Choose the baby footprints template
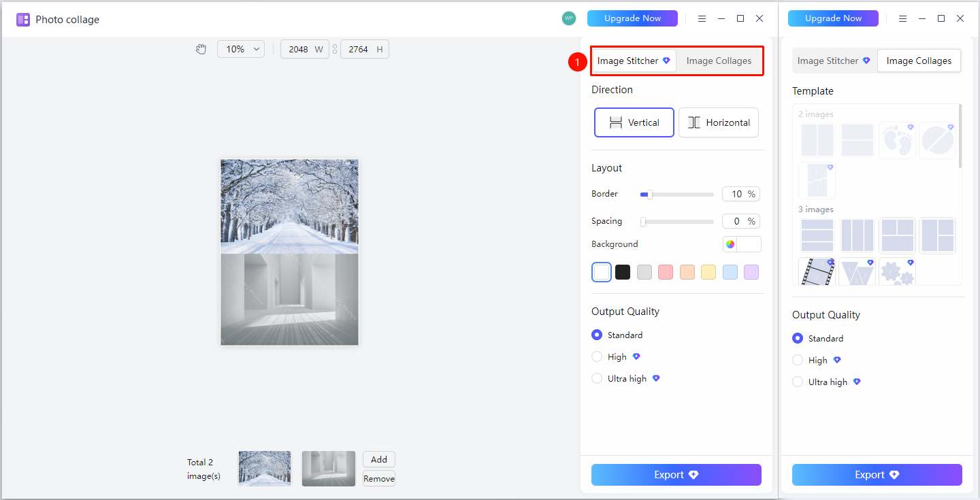This screenshot has width=980, height=500. 897,140
